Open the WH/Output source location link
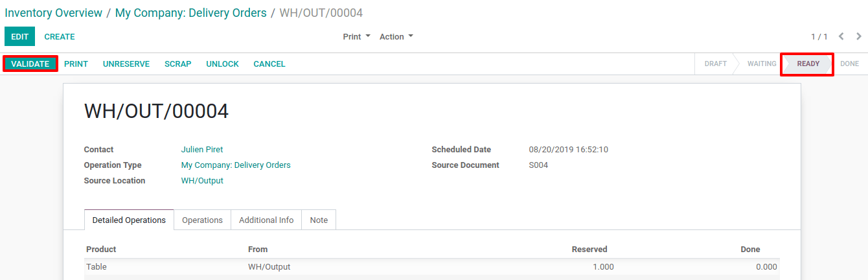The width and height of the screenshot is (868, 280). click(202, 181)
